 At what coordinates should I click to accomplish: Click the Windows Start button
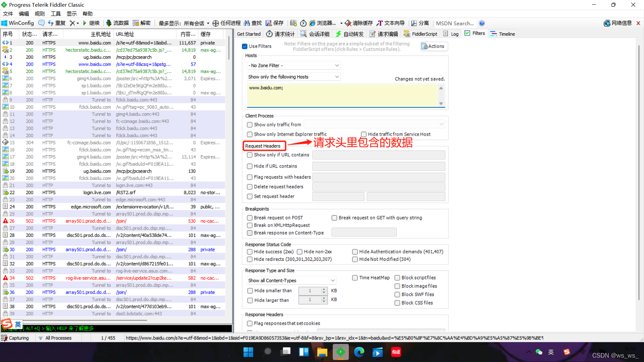coord(248,352)
